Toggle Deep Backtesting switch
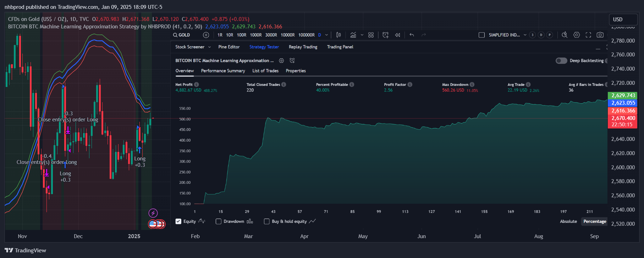The image size is (644, 258). tap(561, 61)
